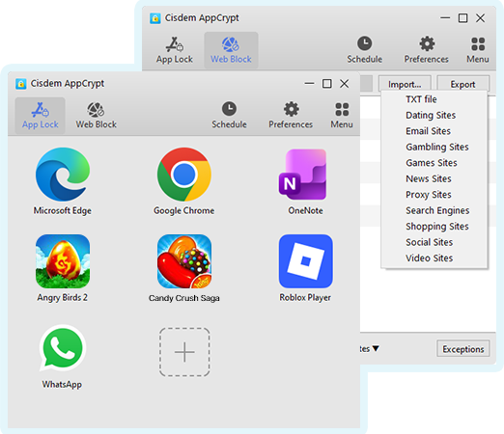
Task: Select the Candy Crush Saga icon
Action: [x=184, y=261]
